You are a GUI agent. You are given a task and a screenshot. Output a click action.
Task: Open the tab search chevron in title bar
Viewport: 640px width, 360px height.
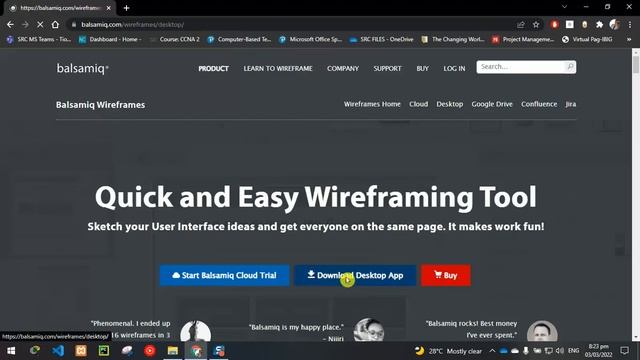564,7
